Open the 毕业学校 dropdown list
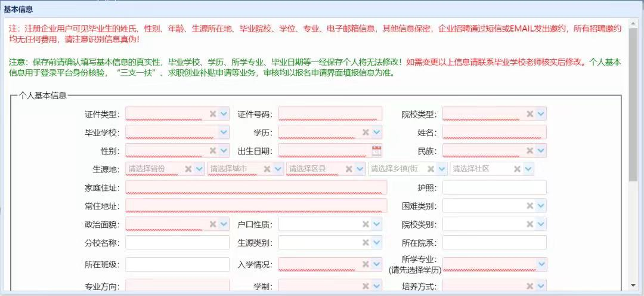The height and width of the screenshot is (296, 644). click(x=224, y=132)
